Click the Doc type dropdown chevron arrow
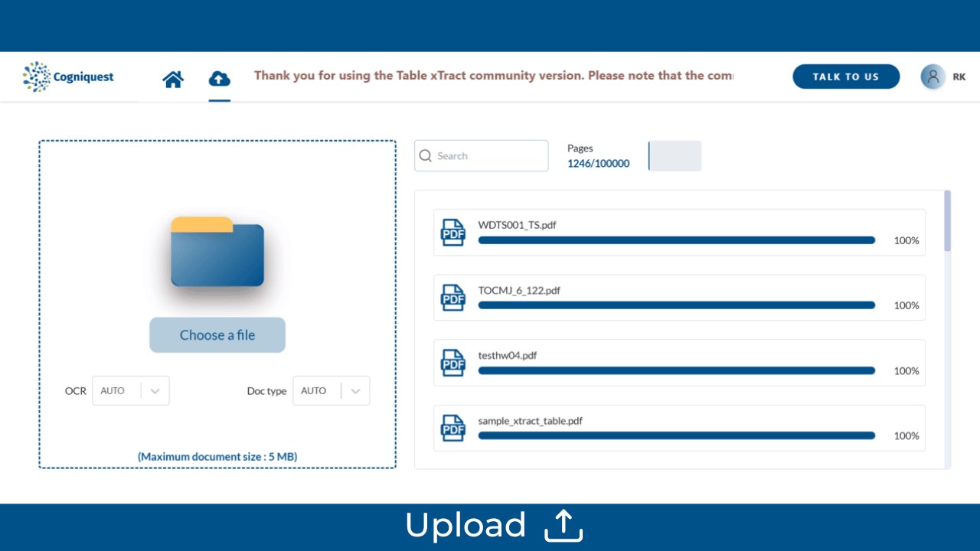 pyautogui.click(x=355, y=391)
